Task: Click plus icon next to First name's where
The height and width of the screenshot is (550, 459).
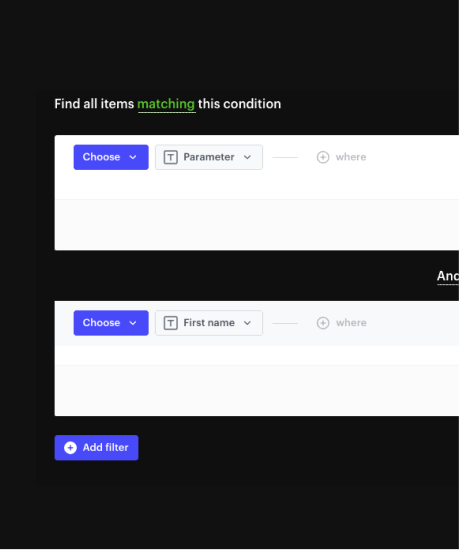Action: point(323,323)
